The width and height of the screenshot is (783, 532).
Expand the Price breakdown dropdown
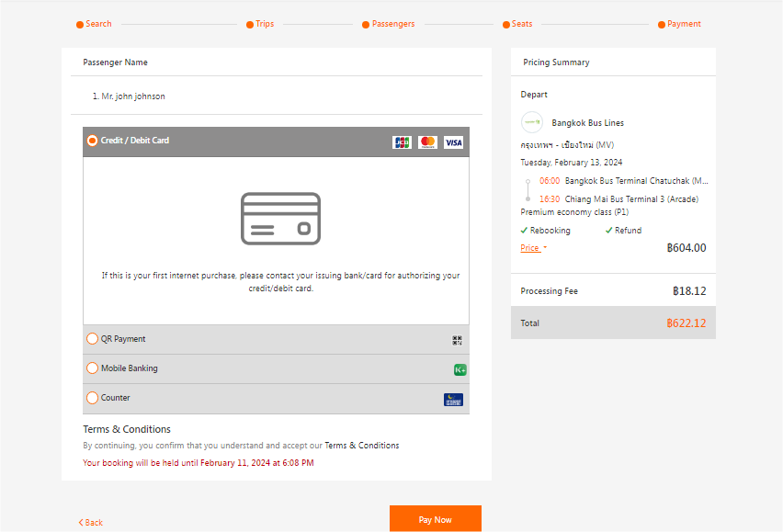[533, 248]
